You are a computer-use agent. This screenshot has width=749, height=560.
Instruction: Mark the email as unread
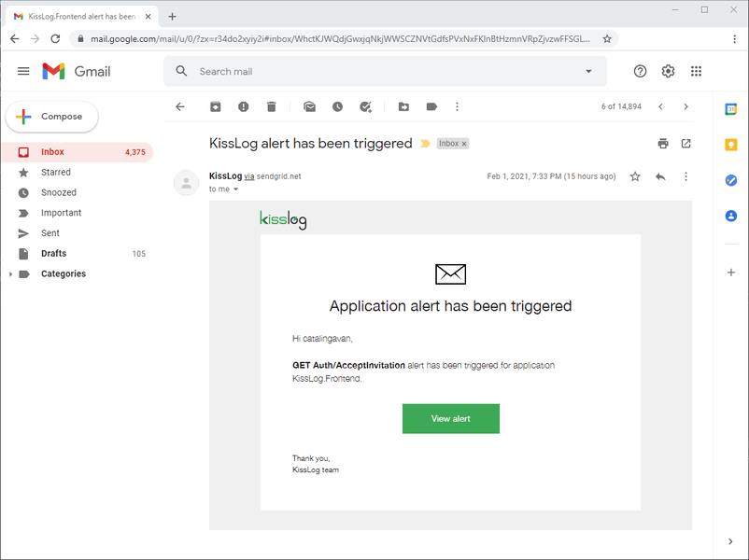[309, 106]
